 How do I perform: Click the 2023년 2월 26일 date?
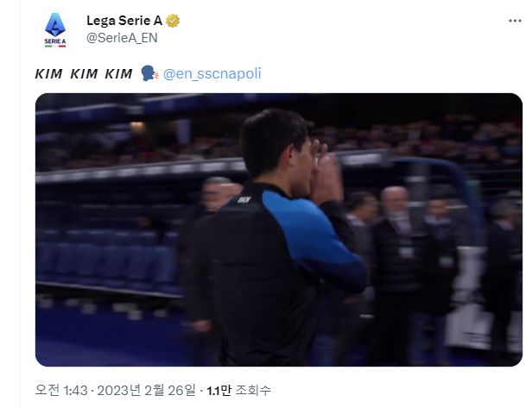pos(147,391)
